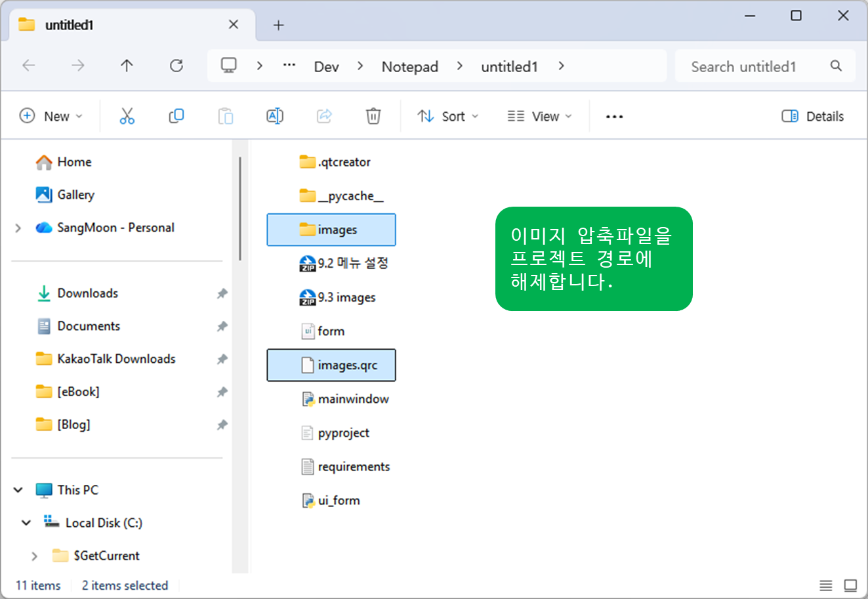Select the mainwindow Python file
868x599 pixels.
point(345,399)
